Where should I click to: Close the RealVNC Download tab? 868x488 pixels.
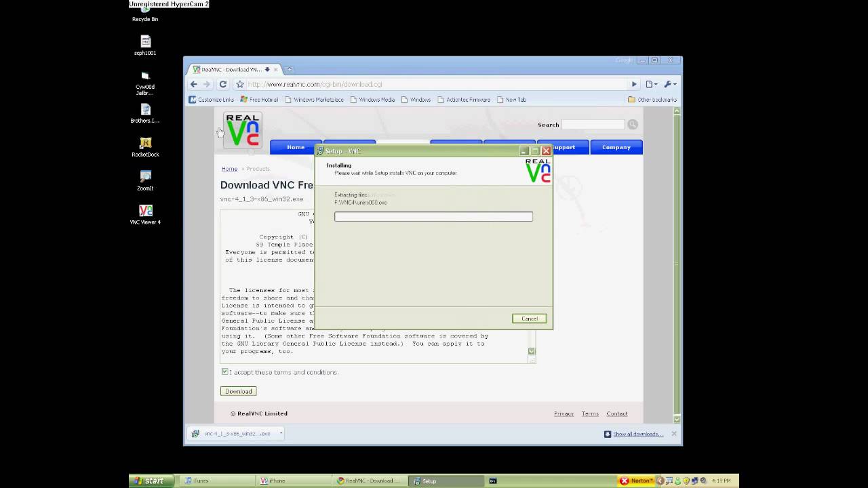pyautogui.click(x=276, y=69)
